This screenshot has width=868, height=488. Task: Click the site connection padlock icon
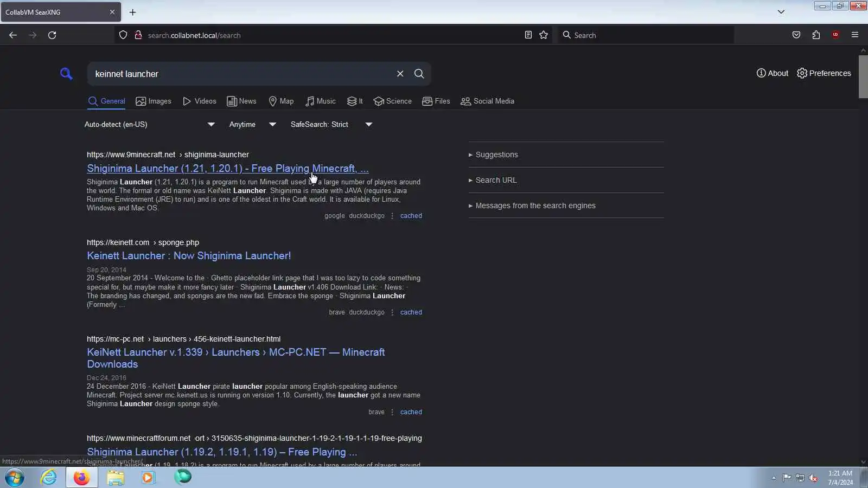[138, 35]
